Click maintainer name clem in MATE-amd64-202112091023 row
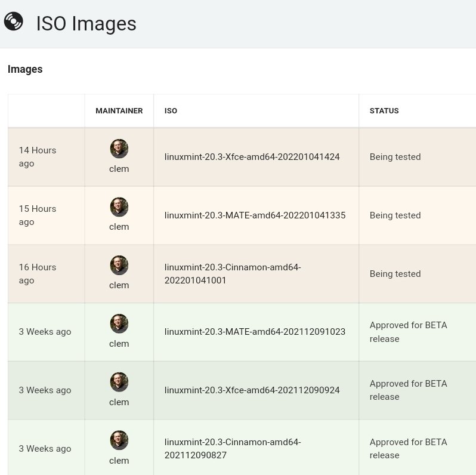 [x=119, y=344]
